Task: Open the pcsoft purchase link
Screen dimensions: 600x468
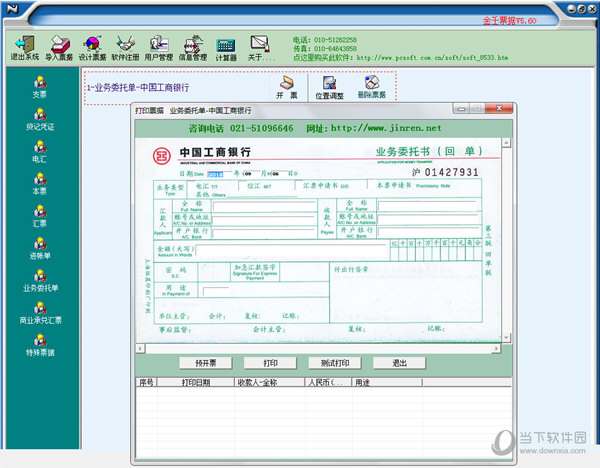Action: [x=432, y=58]
